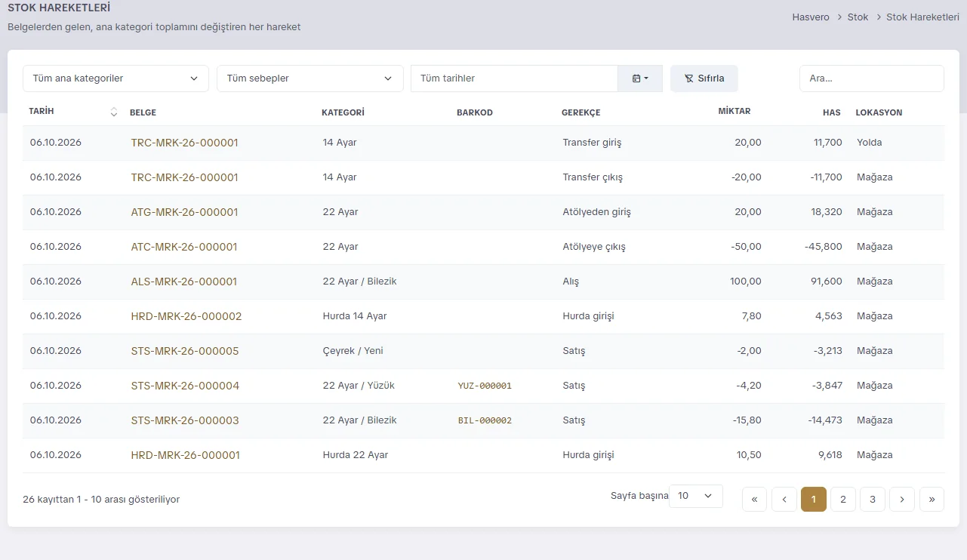Screen dimensions: 967x560
Task: Advance to the next page arrow
Action: [902, 499]
